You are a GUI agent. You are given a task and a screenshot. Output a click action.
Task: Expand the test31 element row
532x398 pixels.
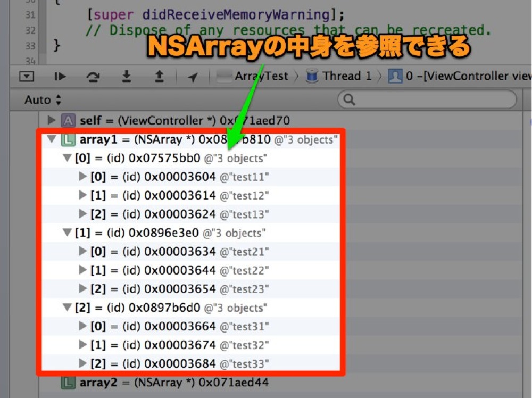point(83,326)
